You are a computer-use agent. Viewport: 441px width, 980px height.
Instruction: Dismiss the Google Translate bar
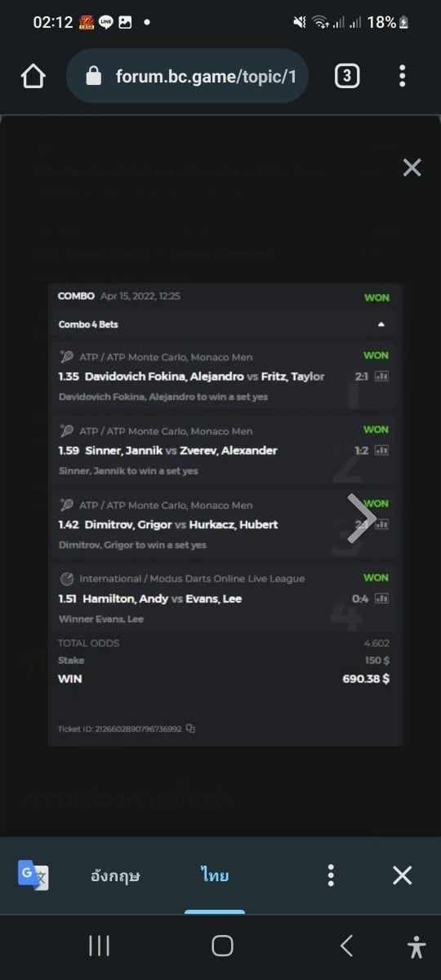point(402,875)
